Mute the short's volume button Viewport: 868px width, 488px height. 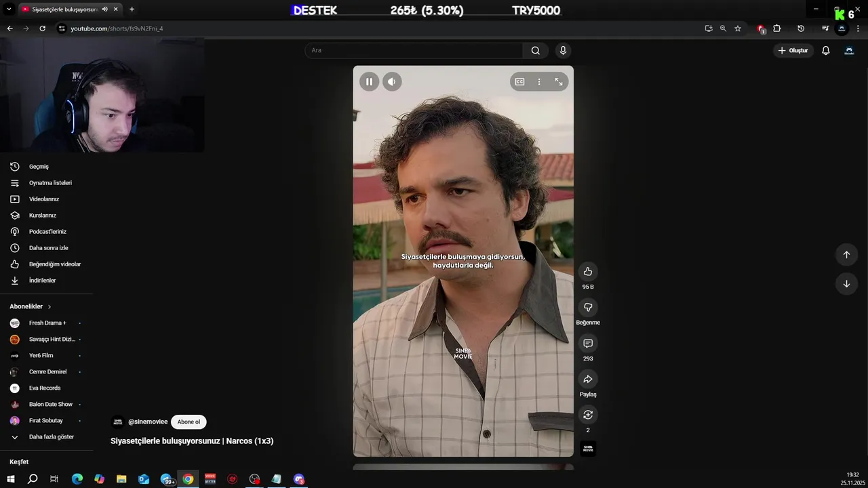tap(392, 82)
